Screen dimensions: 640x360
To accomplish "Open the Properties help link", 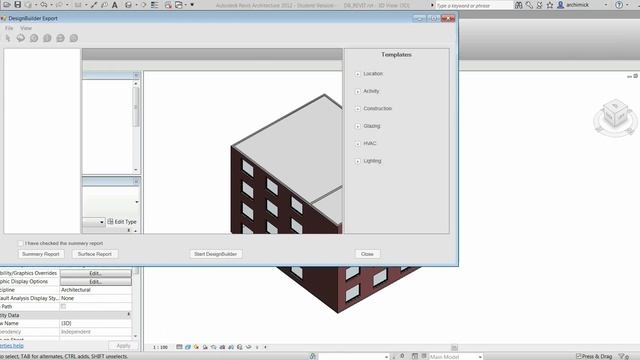I will [x=12, y=346].
